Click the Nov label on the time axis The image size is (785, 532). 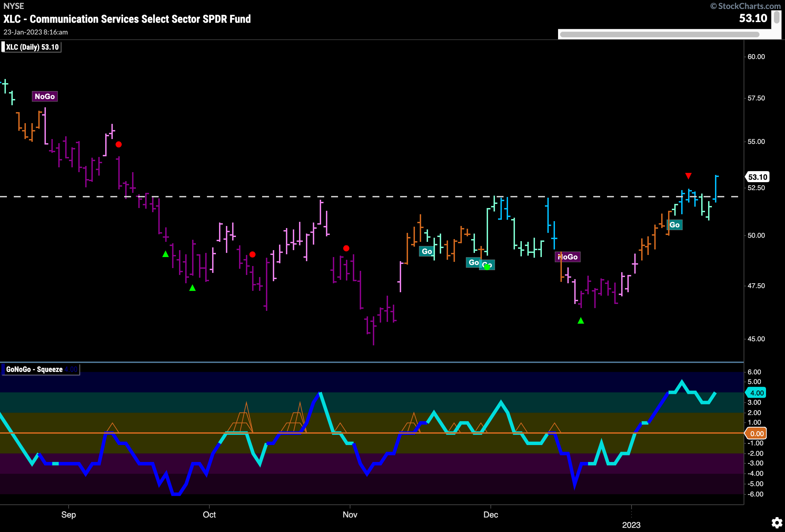[350, 514]
